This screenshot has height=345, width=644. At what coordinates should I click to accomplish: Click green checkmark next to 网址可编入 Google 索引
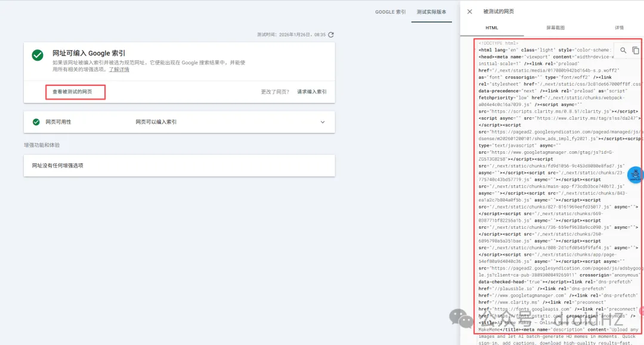click(38, 55)
